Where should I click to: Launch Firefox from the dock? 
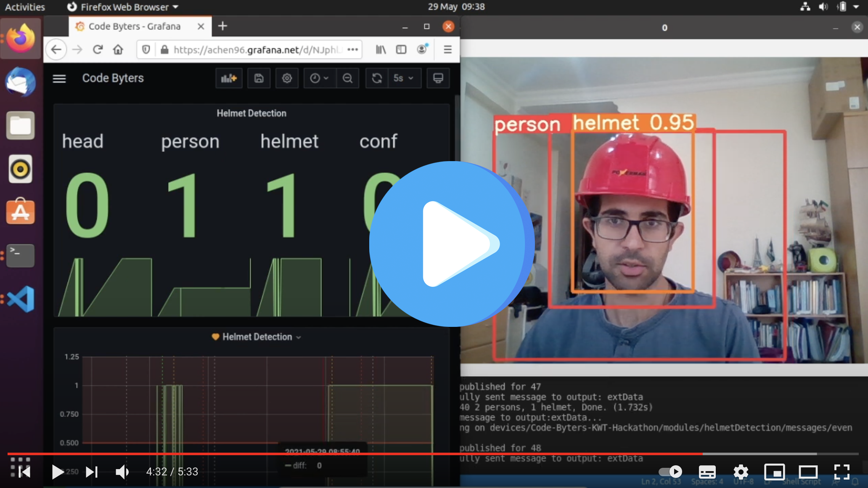(20, 38)
